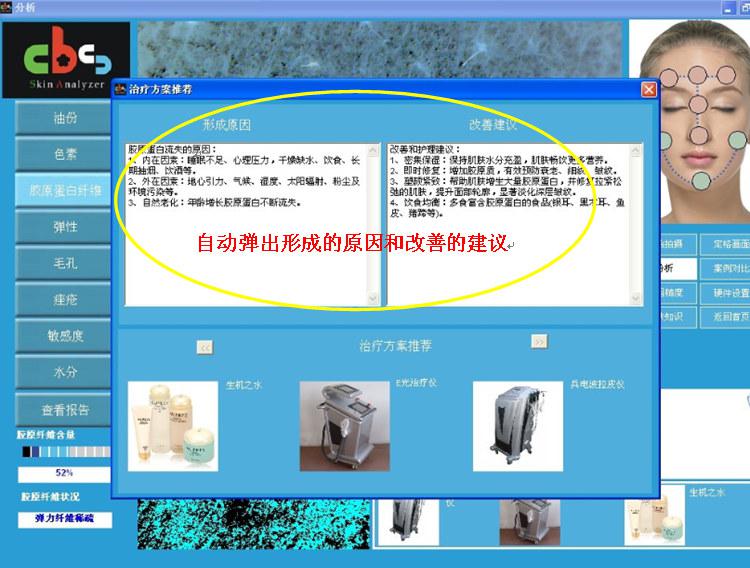This screenshot has width=750, height=568.
Task: Click the next arrow ">>" in treatment recommendations
Action: click(x=539, y=342)
